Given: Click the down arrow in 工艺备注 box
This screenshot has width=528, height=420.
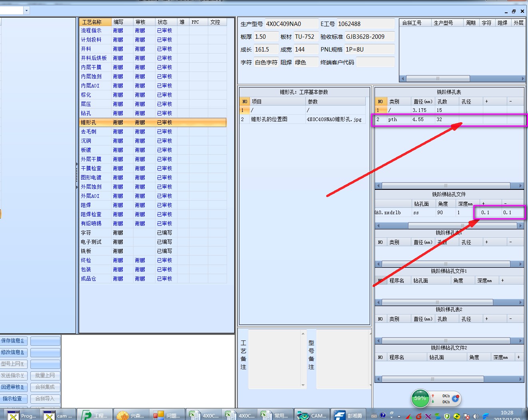Looking at the screenshot, I should coord(303,385).
